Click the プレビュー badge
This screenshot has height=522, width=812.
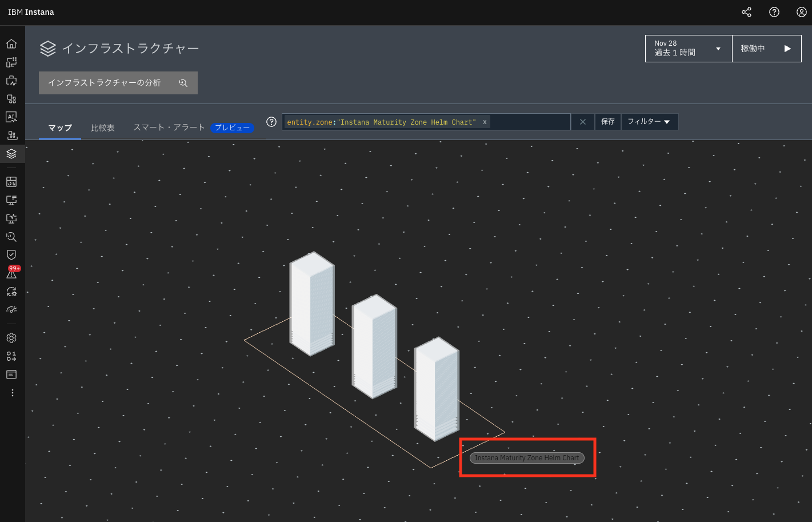pyautogui.click(x=232, y=127)
